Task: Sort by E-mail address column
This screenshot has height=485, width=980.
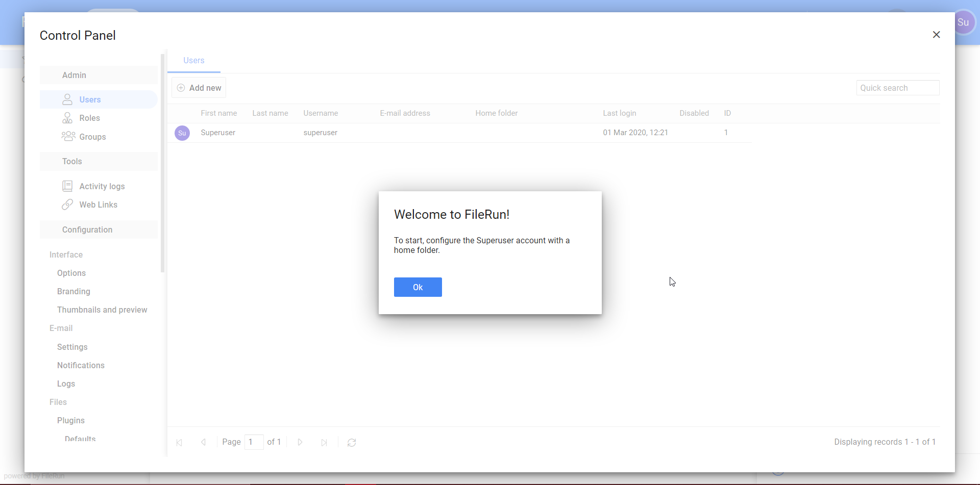Action: pyautogui.click(x=405, y=113)
